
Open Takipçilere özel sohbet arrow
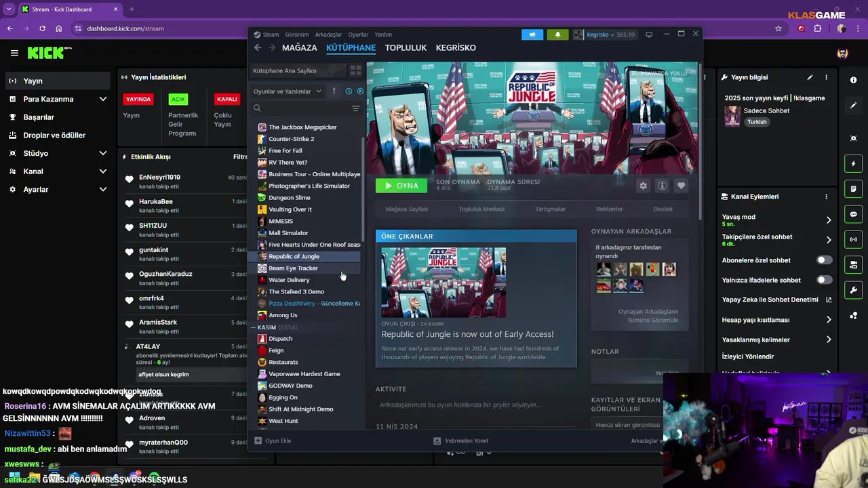[x=829, y=240]
